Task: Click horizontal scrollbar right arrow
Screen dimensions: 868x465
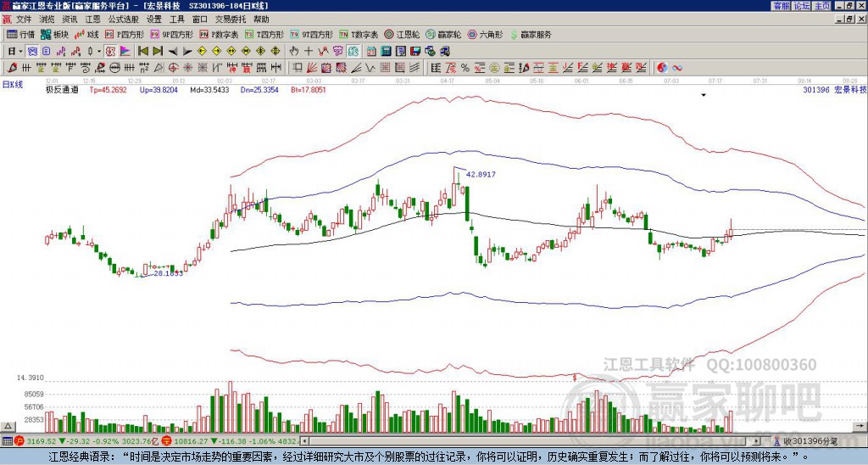Action: (x=757, y=441)
